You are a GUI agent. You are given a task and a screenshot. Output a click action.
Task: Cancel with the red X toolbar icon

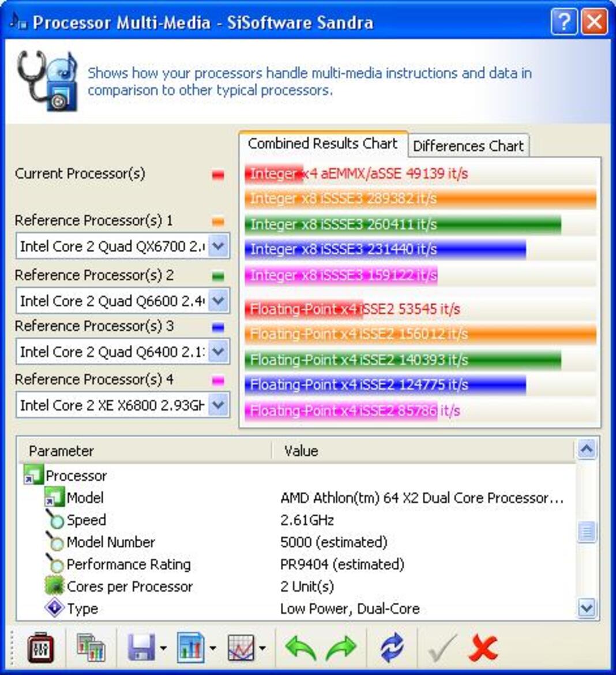483,647
